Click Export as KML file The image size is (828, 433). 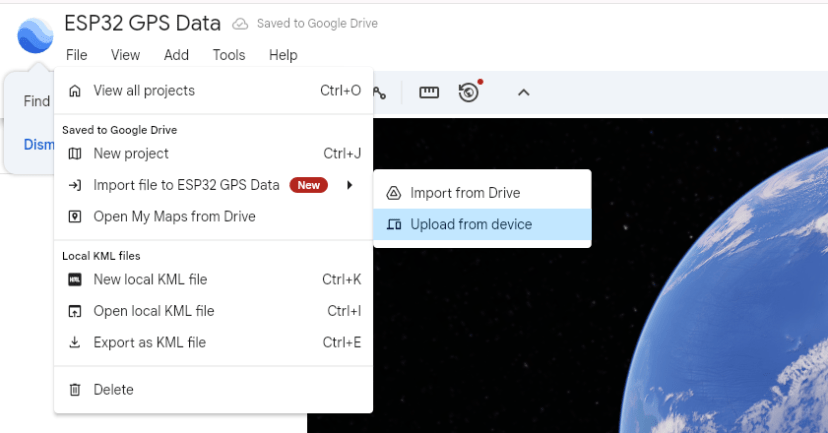click(149, 343)
